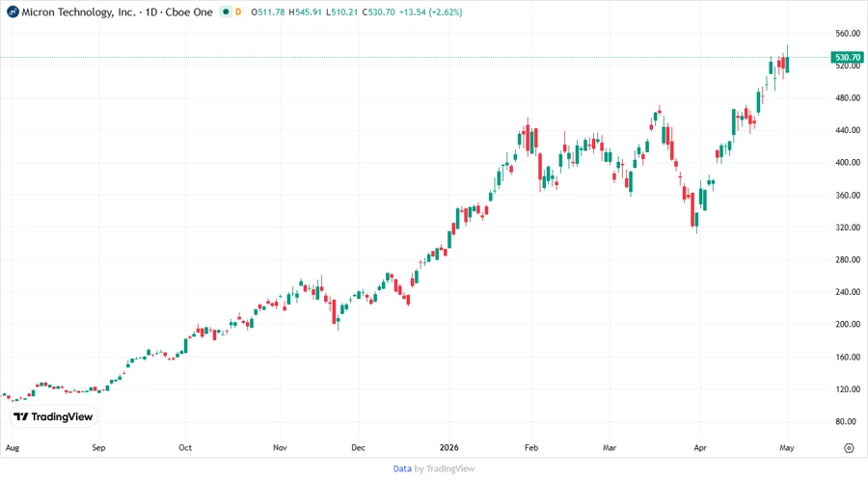Click the 2026 label on time axis

448,447
